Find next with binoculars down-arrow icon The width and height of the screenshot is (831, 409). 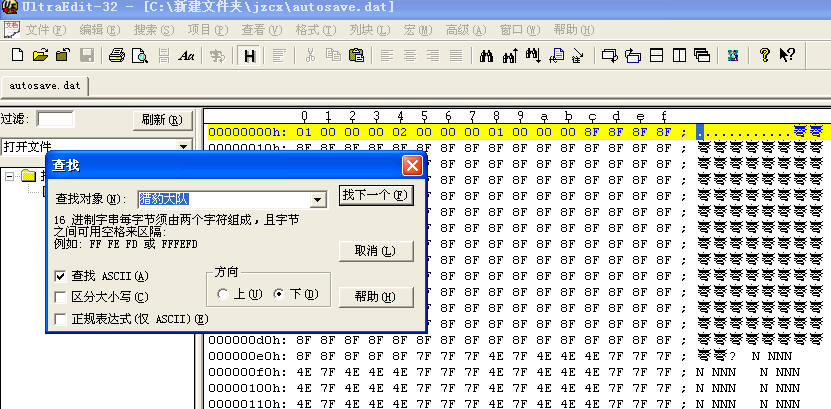pos(533,55)
